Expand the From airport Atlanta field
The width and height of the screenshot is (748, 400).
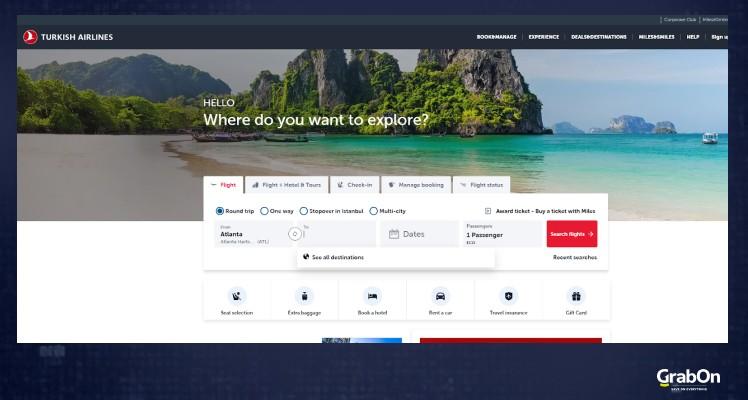[x=248, y=234]
